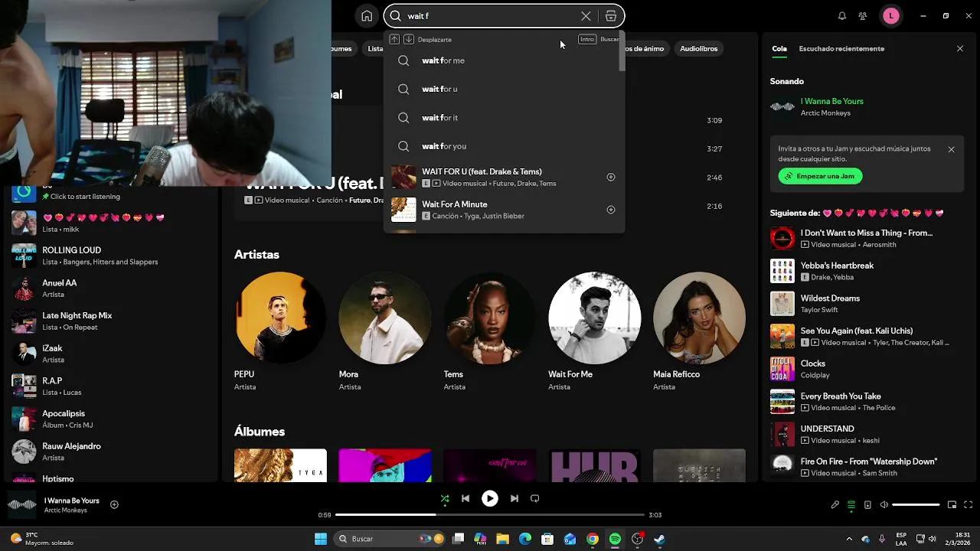
Task: Select suggestion 'wait for u'
Action: 504,89
